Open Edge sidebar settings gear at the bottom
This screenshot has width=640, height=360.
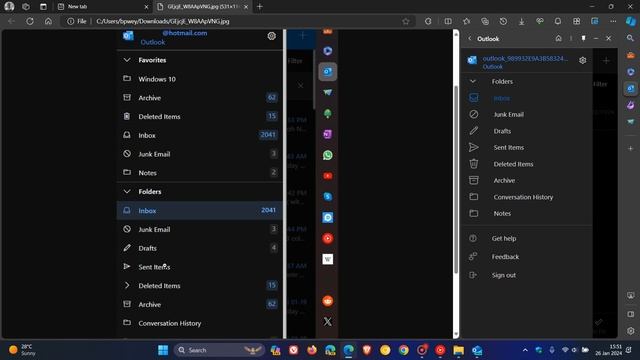point(631,331)
